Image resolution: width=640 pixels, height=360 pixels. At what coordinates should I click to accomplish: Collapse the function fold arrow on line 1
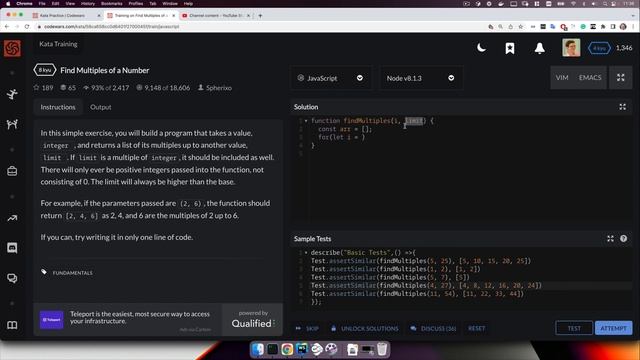click(x=306, y=121)
